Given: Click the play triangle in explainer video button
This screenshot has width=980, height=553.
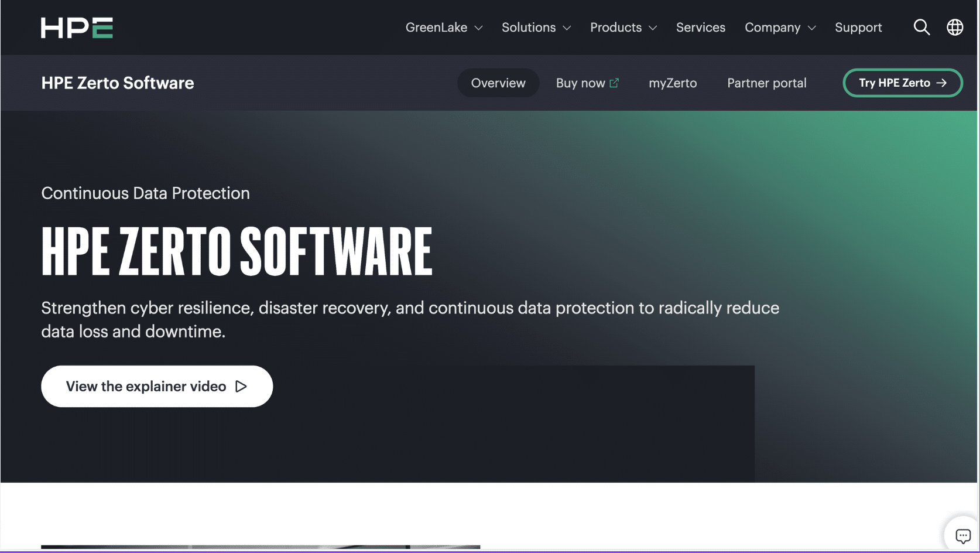Looking at the screenshot, I should (241, 387).
